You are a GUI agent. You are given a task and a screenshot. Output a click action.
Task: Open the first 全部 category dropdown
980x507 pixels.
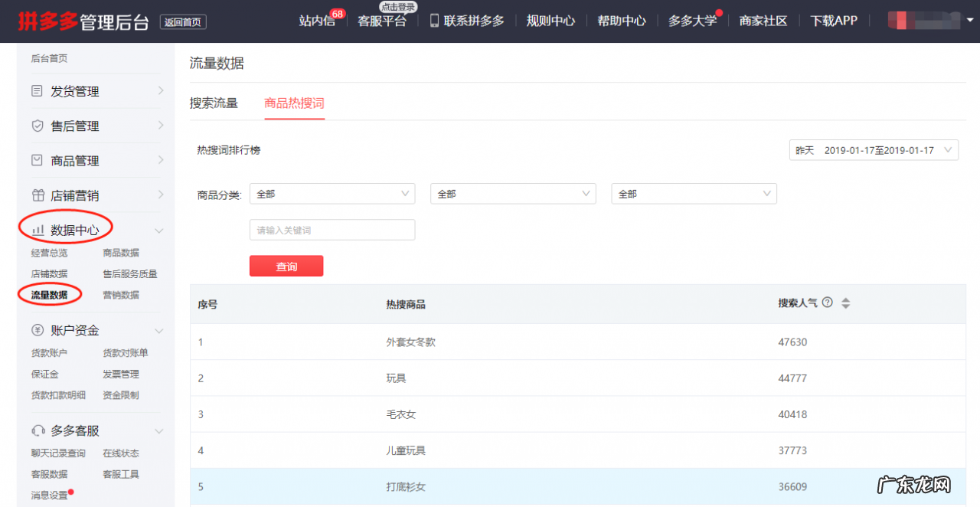point(332,193)
